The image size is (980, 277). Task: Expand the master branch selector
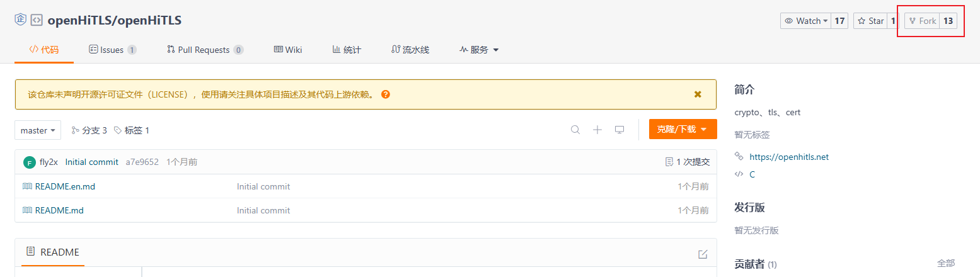(x=38, y=130)
